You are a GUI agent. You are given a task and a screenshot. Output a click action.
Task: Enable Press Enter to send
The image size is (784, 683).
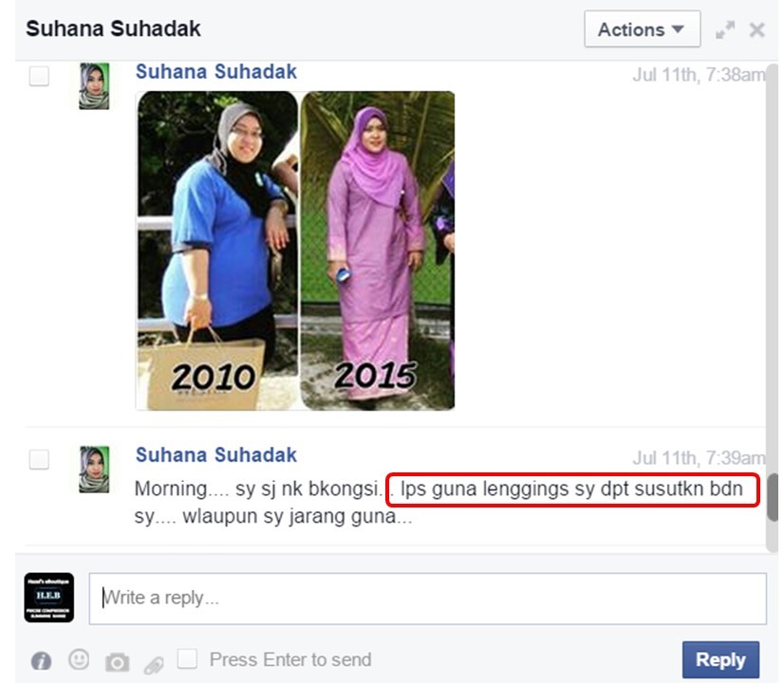click(x=187, y=658)
